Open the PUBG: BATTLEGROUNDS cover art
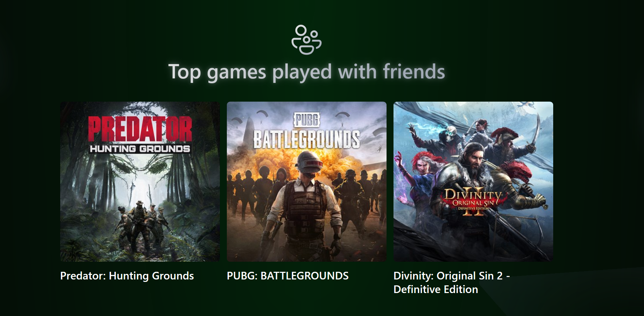Viewport: 644px width, 316px height. point(307,181)
